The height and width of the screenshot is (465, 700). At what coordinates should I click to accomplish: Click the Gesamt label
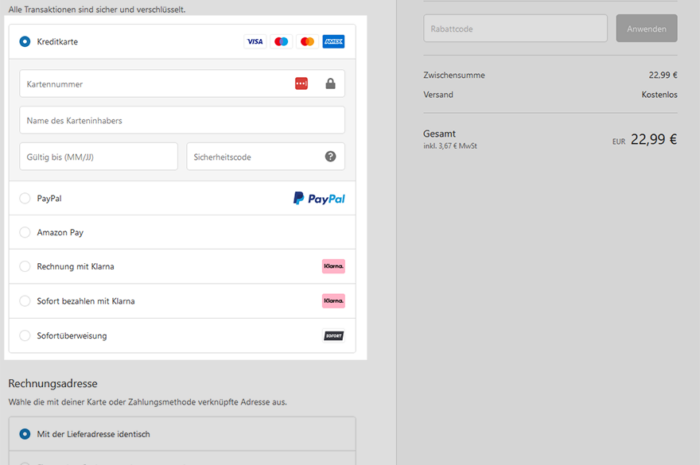pos(439,133)
